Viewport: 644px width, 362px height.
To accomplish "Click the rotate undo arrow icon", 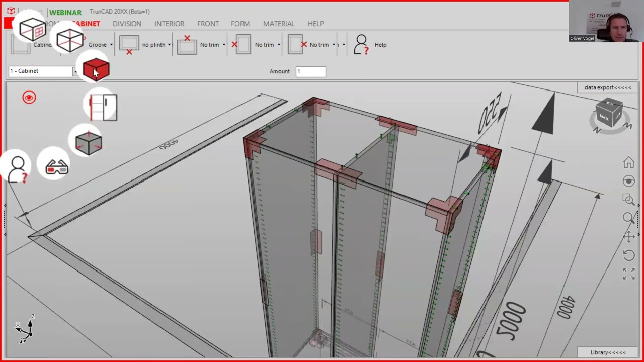I will (x=628, y=255).
